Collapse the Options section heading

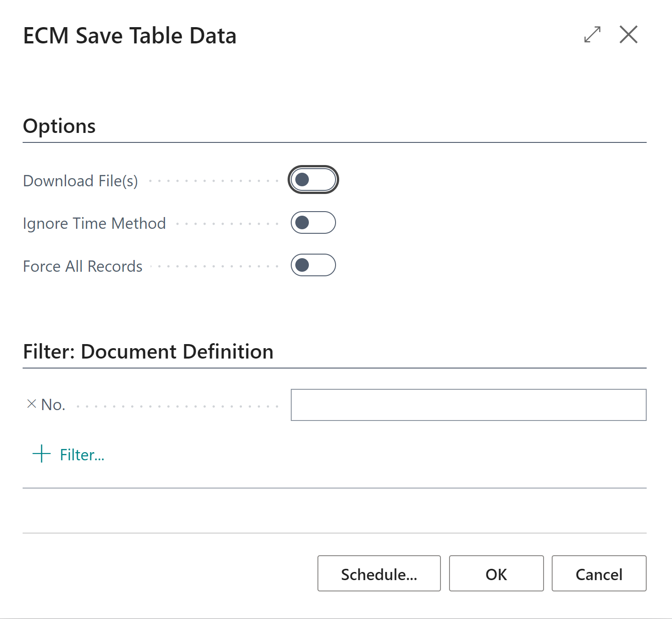[59, 126]
